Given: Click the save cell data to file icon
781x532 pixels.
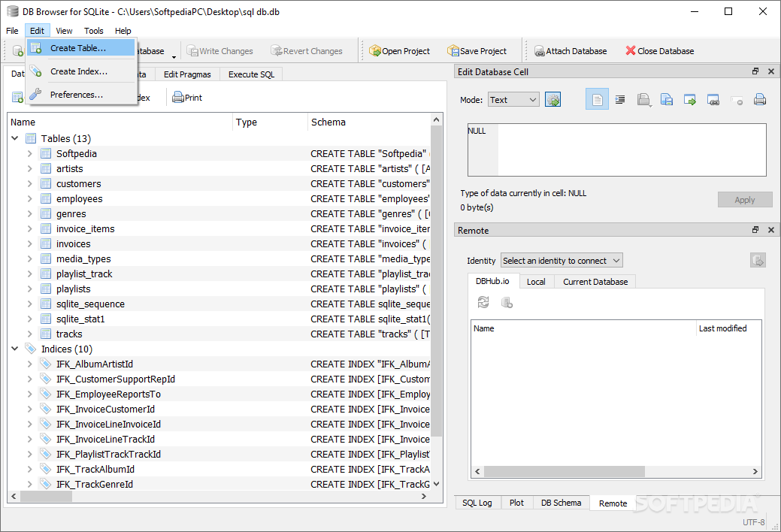Looking at the screenshot, I should point(667,100).
